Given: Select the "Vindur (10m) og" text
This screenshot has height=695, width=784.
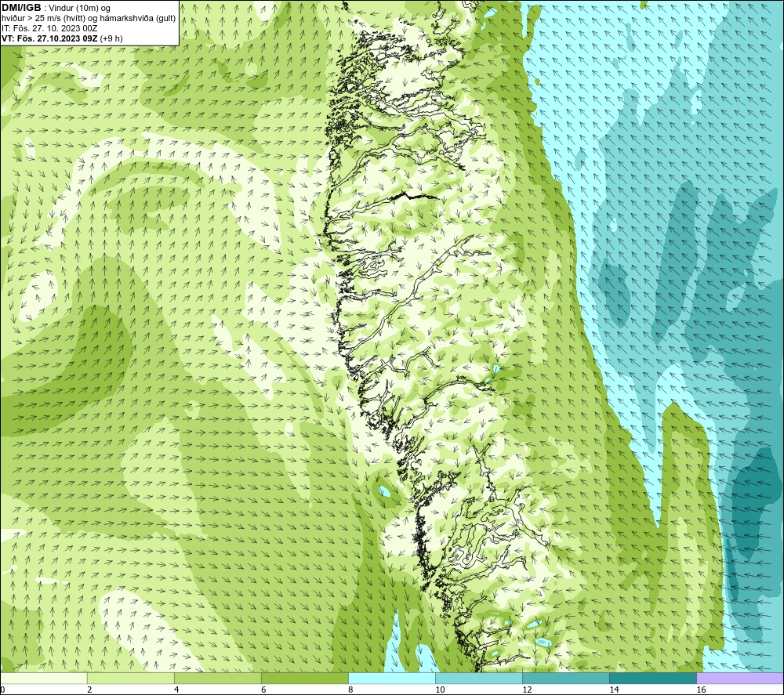Looking at the screenshot, I should [79, 9].
